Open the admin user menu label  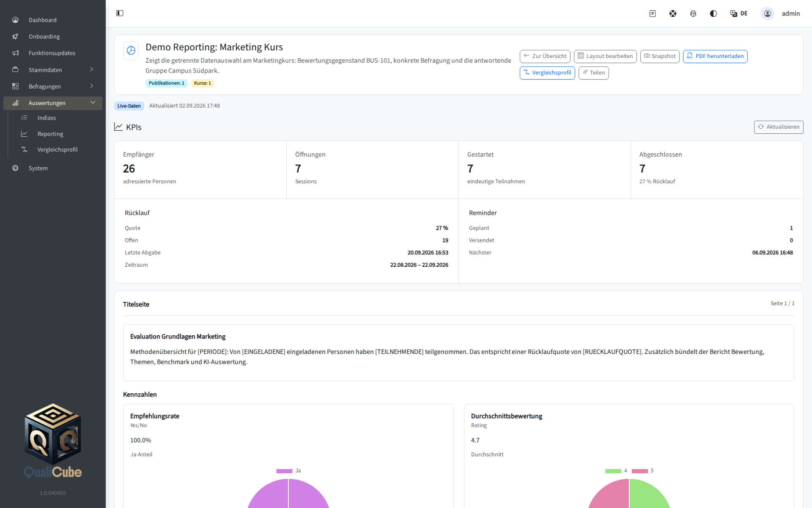coord(790,14)
